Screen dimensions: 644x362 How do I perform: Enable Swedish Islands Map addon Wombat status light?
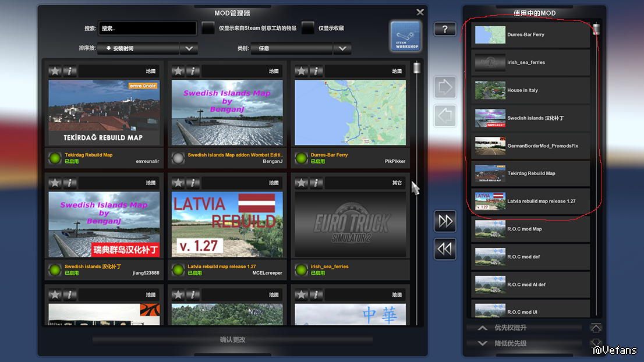coord(178,158)
